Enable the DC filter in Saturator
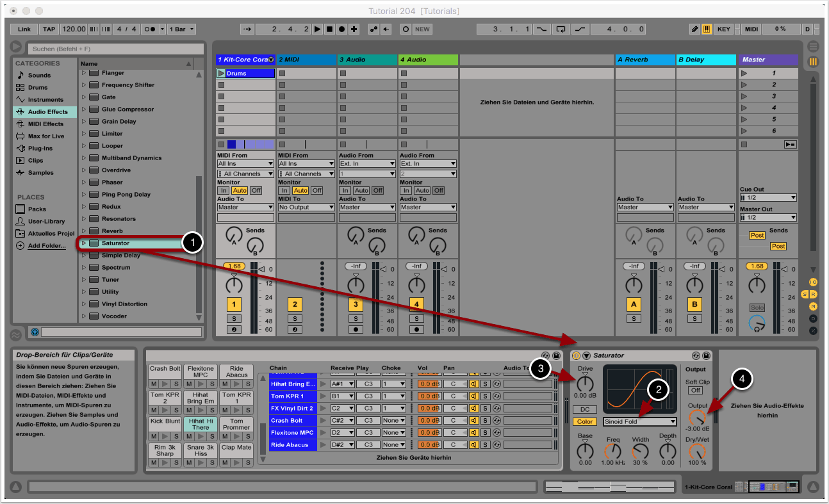The height and width of the screenshot is (504, 829). 584,409
